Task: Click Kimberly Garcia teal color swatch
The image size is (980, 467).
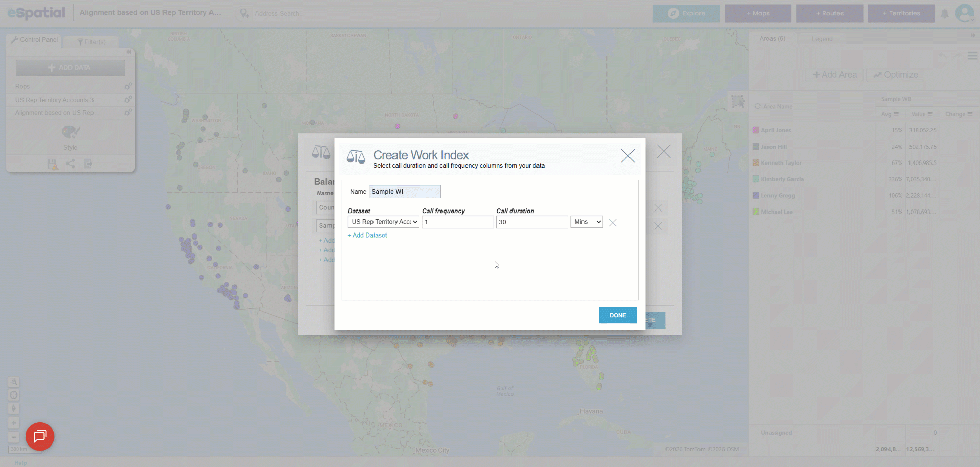Action: point(756,179)
